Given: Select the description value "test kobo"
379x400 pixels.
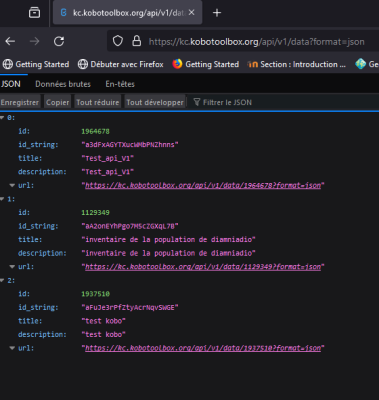Looking at the screenshot, I should tap(103, 334).
